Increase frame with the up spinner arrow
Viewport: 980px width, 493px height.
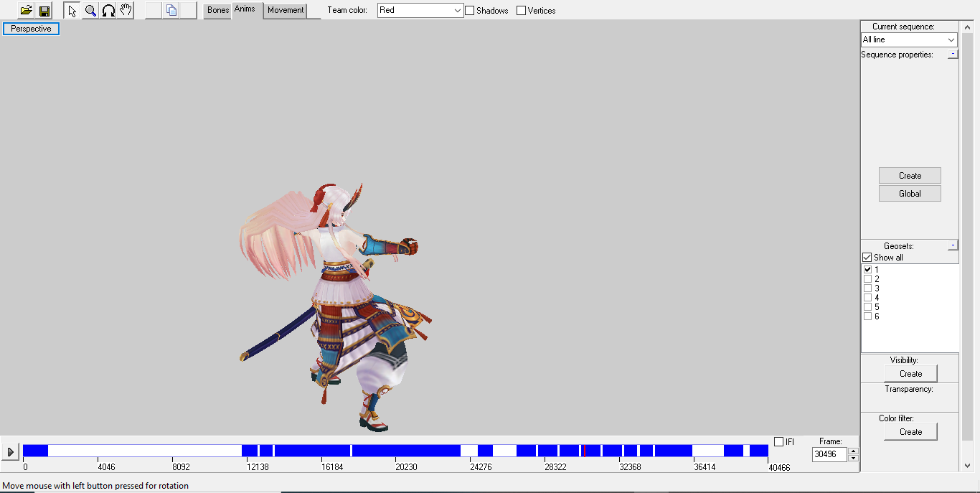click(x=853, y=451)
